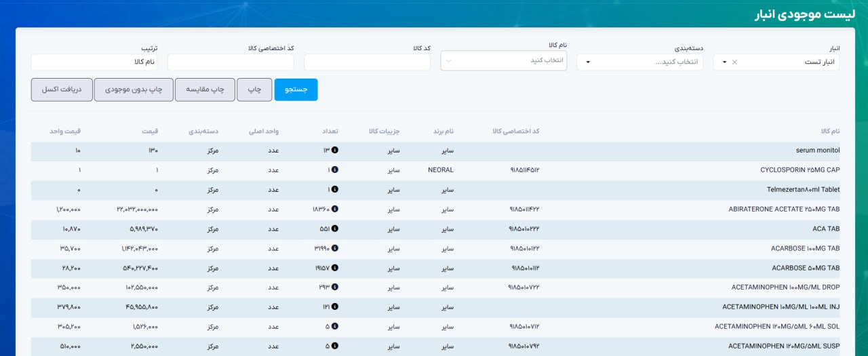The height and width of the screenshot is (356, 868).
Task: Open info icon for ABIRATERONE ACETATE 250MG TAB
Action: 335,210
